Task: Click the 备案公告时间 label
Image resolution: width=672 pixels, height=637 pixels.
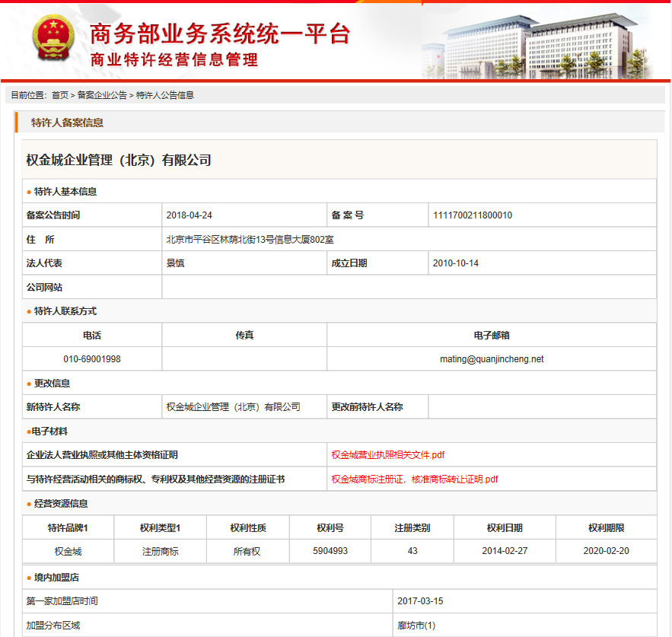Action: (53, 215)
